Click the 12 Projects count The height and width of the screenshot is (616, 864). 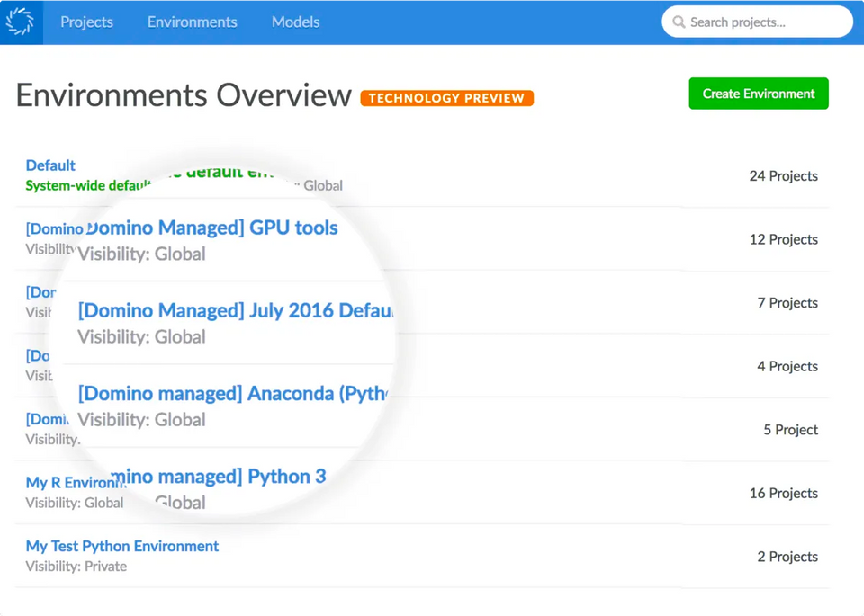pyautogui.click(x=783, y=239)
